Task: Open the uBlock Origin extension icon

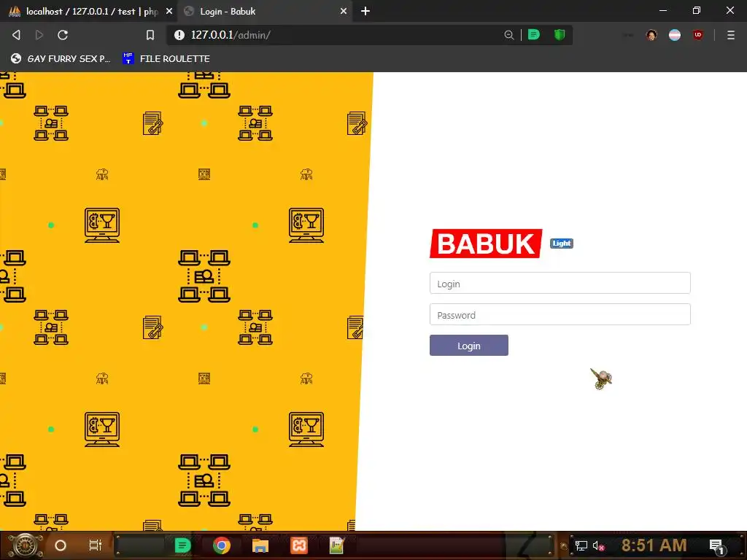Action: 698,35
